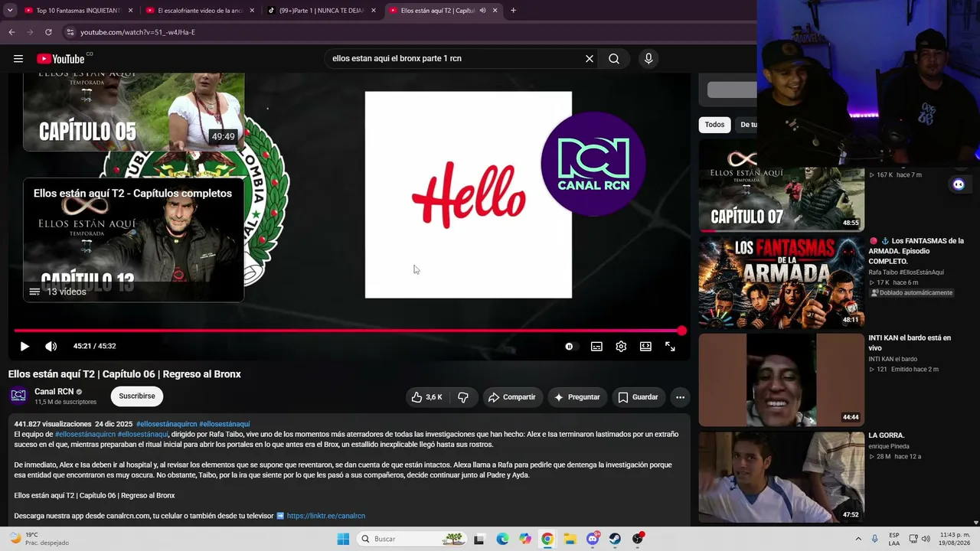
Task: Click the #ellosestánaquircn hashtag above description
Action: pyautogui.click(x=166, y=424)
